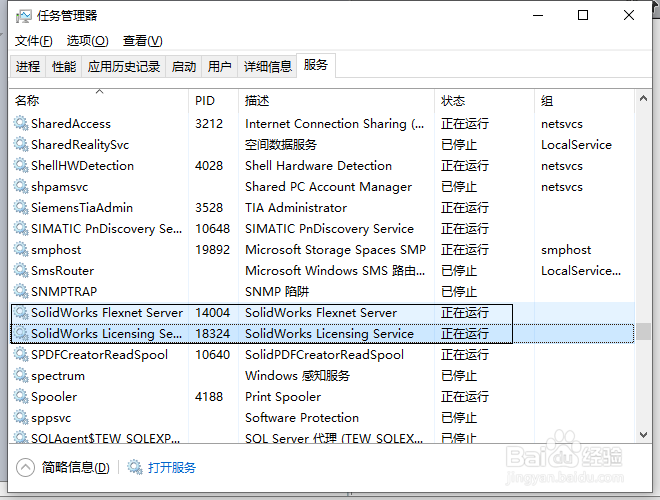
Task: Sort the list by the 状态 column
Action: pyautogui.click(x=484, y=100)
